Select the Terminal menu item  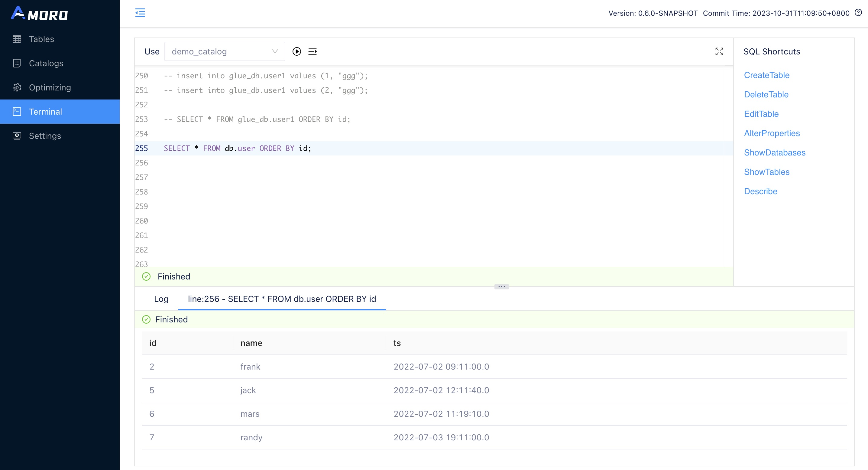[x=46, y=112]
